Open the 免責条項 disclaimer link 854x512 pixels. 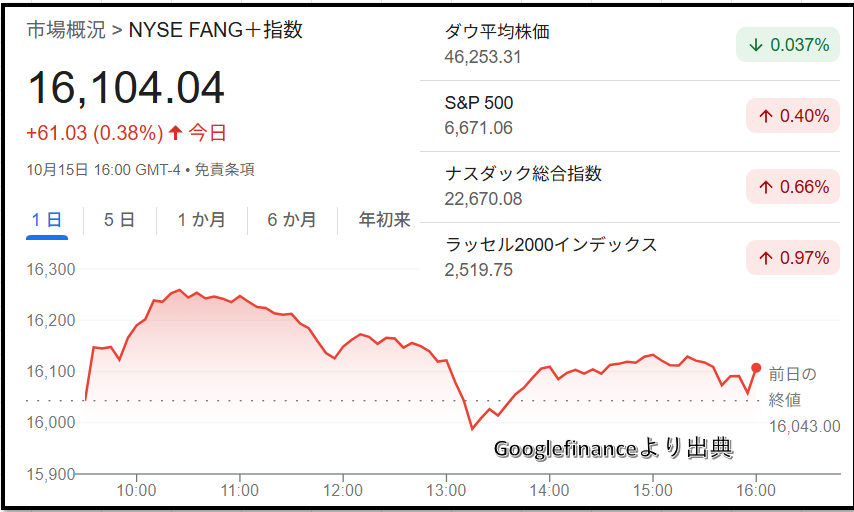tap(224, 170)
